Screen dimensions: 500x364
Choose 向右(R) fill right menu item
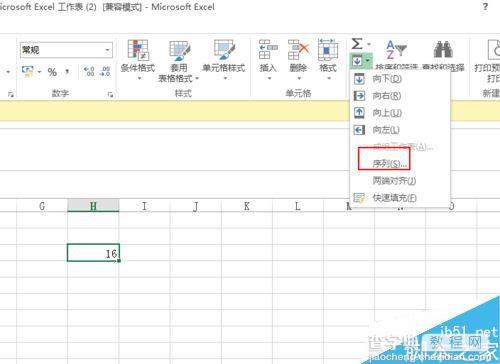[x=400, y=96]
